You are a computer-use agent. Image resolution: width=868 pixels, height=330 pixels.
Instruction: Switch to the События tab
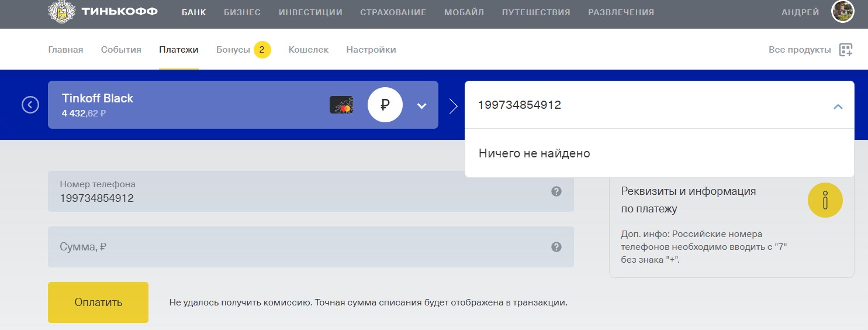(121, 50)
